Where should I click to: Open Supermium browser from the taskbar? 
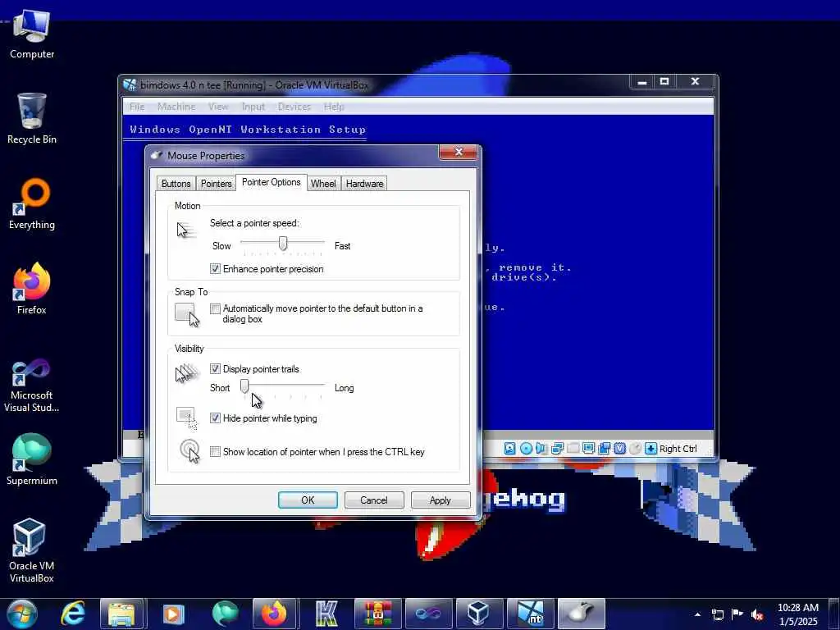point(225,614)
